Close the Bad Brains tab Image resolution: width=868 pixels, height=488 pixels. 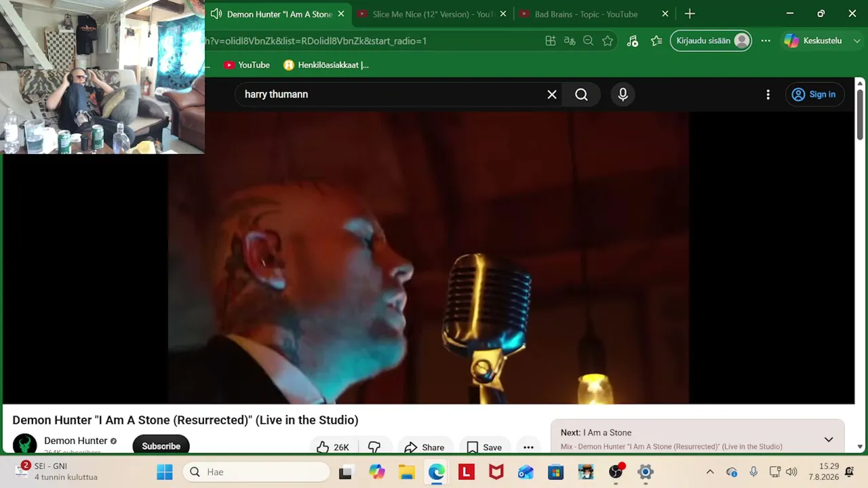pyautogui.click(x=665, y=14)
